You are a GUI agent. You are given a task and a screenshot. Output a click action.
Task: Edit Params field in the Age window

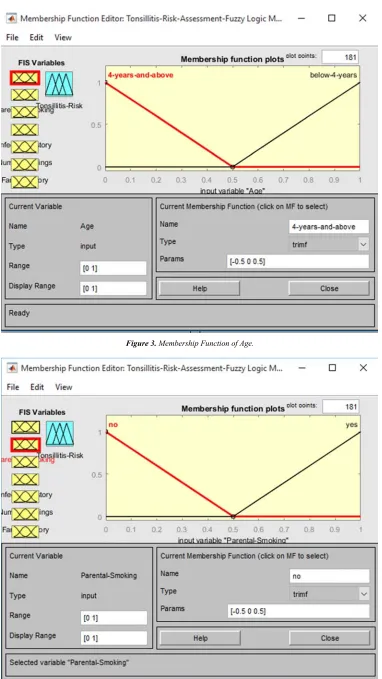(298, 262)
